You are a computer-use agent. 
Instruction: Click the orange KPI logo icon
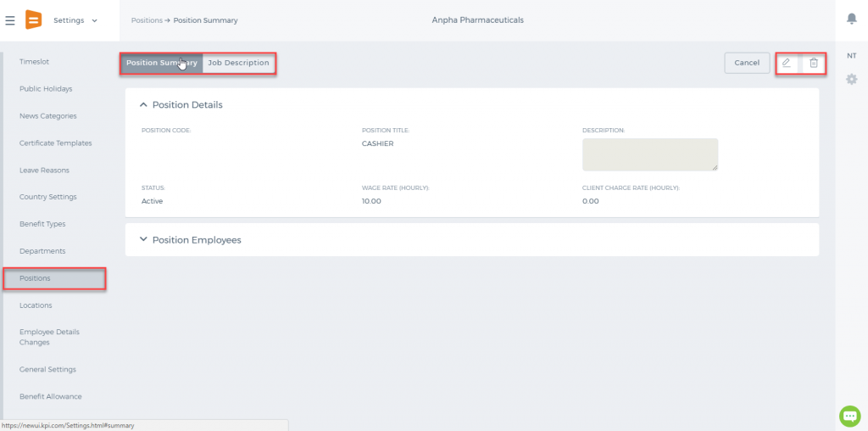tap(33, 20)
